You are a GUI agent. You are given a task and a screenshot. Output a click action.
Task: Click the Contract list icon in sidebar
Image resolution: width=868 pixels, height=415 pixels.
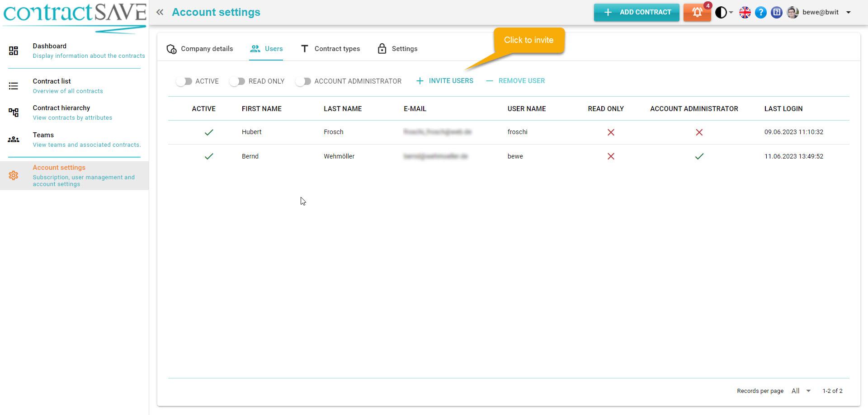pos(14,86)
